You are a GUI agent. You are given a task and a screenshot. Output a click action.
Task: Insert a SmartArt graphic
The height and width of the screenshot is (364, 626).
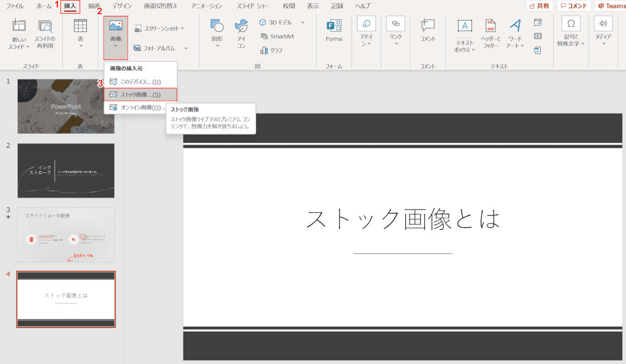[277, 36]
